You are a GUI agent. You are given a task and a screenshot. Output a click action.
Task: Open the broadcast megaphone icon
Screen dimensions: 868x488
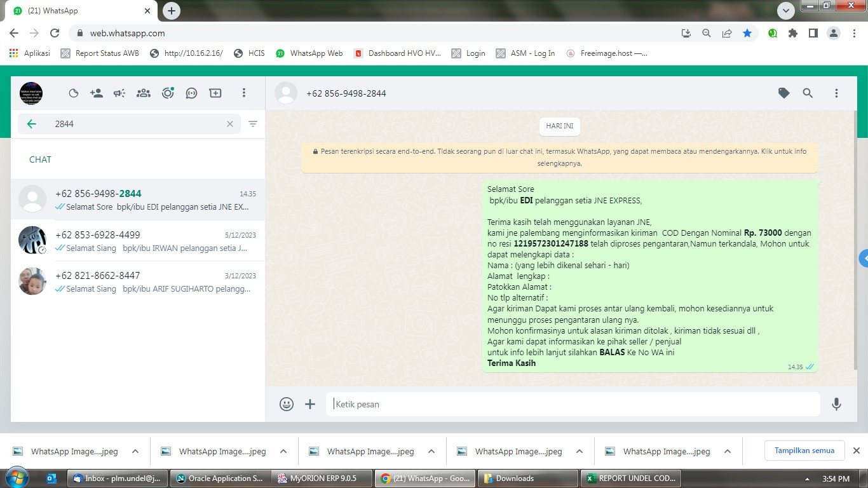click(x=119, y=93)
